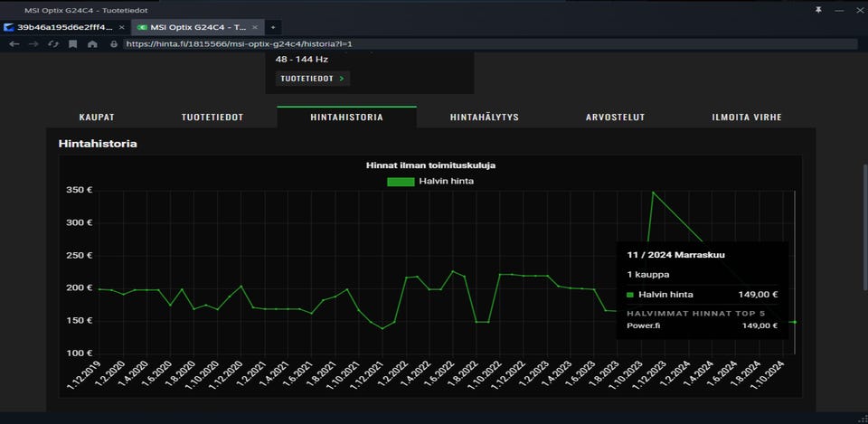Click the Power.fi store in tooltip
This screenshot has width=868, height=424.
point(643,325)
